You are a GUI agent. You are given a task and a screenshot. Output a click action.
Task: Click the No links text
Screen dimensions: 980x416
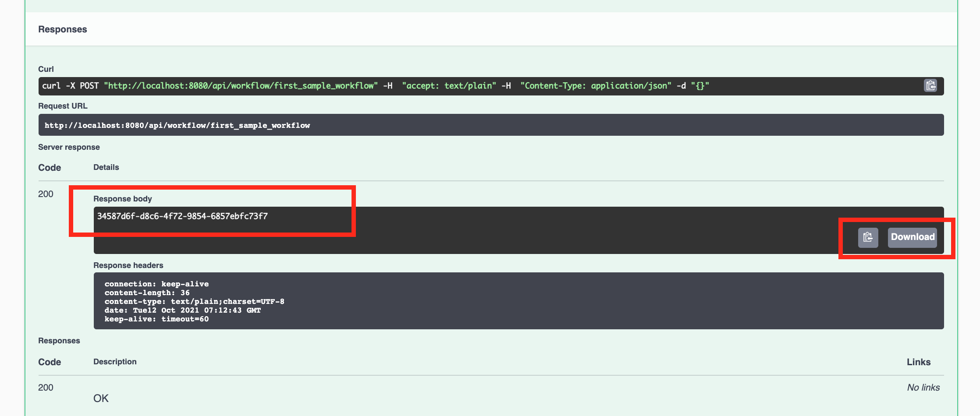pyautogui.click(x=923, y=388)
